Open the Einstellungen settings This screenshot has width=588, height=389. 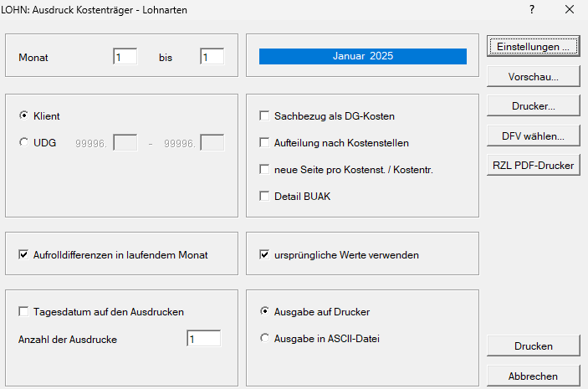533,47
